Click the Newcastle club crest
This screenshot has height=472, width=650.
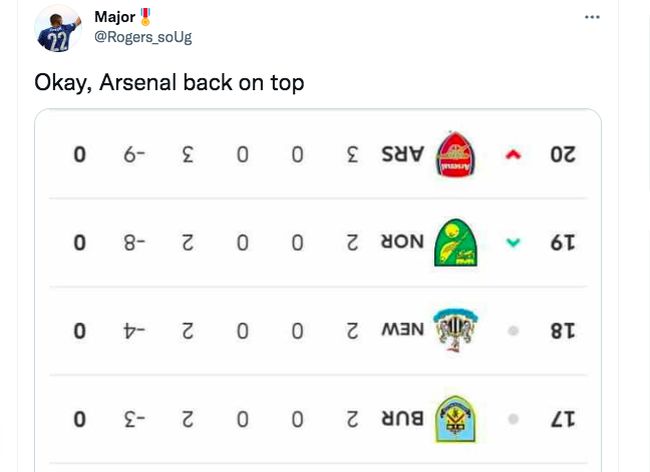[455, 330]
